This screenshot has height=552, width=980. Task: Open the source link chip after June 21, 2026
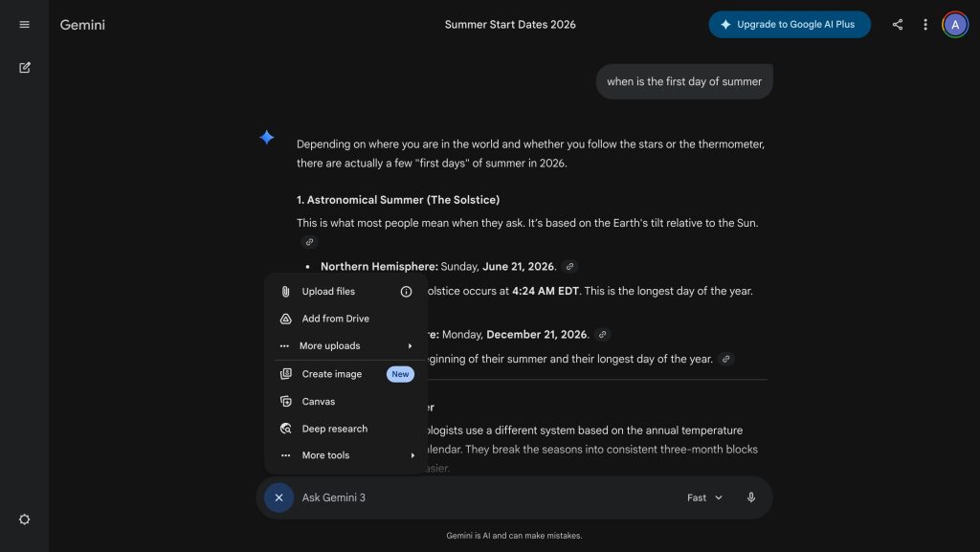pos(570,267)
